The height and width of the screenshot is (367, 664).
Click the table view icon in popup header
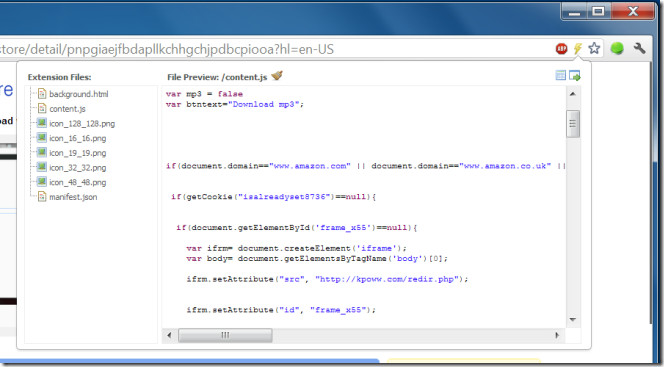click(560, 75)
